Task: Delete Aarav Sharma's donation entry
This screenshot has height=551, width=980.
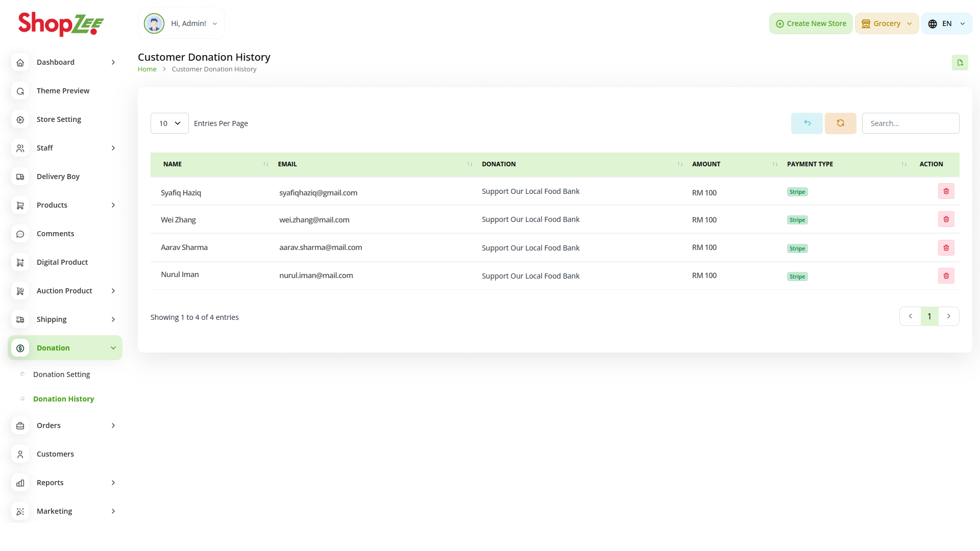Action: click(946, 248)
